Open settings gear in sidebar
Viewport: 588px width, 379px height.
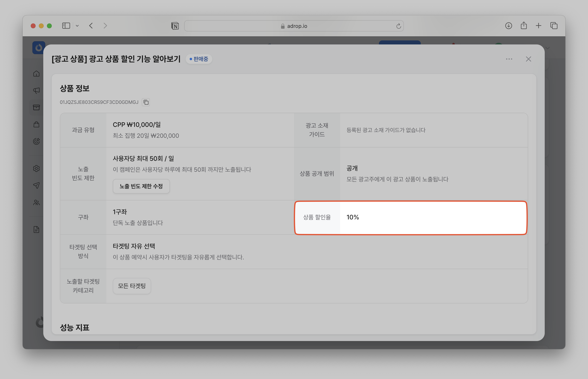coord(36,168)
